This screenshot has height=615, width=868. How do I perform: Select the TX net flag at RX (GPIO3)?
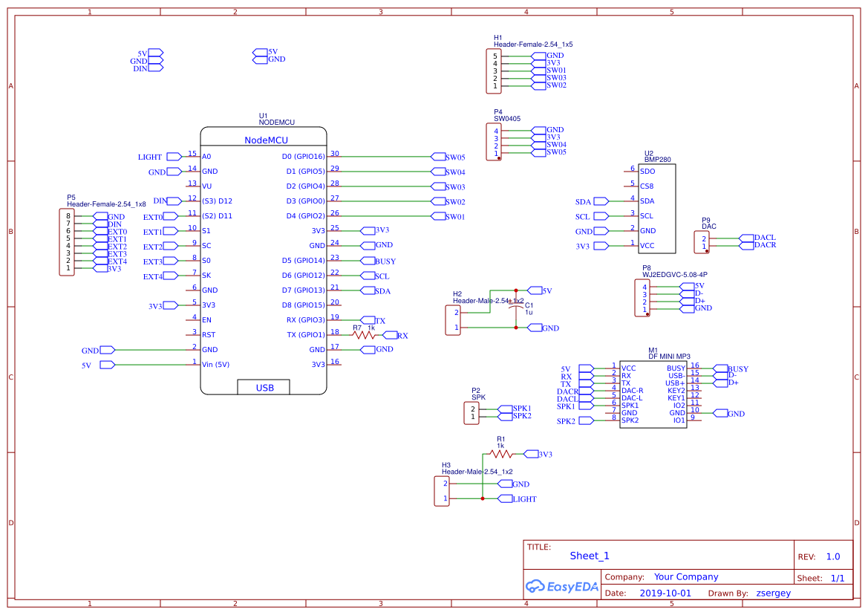point(373,321)
